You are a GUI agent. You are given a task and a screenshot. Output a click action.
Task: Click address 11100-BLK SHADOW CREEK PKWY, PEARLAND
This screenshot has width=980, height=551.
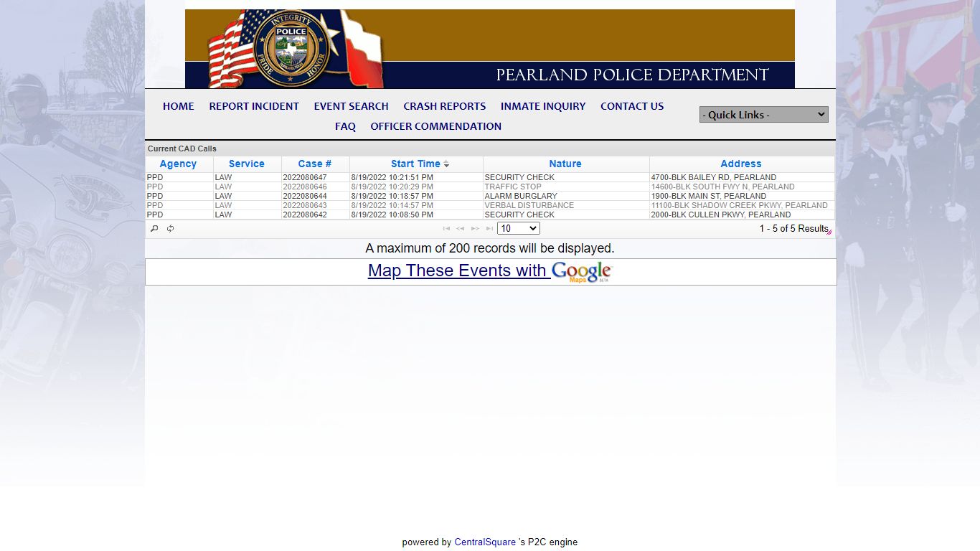click(x=740, y=205)
